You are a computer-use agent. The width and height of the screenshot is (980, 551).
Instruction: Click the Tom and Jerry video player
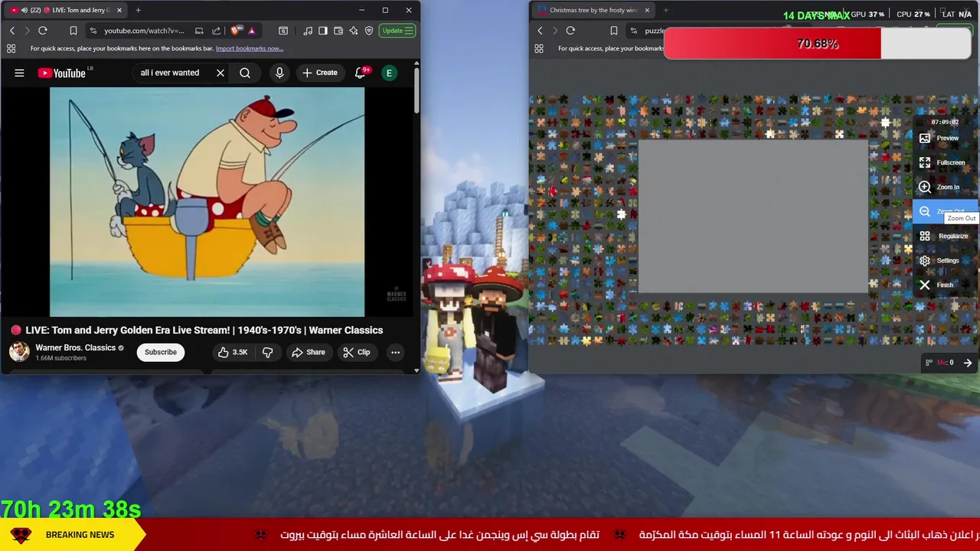point(207,201)
